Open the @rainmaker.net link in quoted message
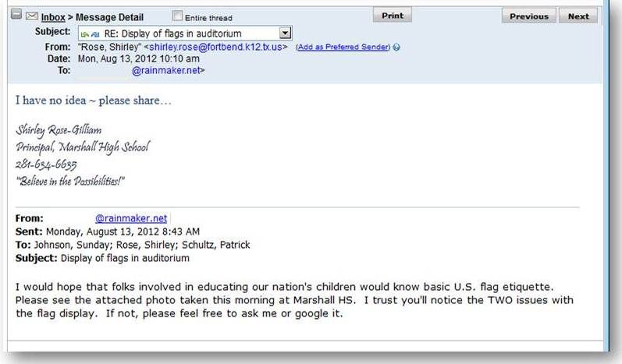Image resolution: width=622 pixels, height=364 pixels. pyautogui.click(x=131, y=218)
